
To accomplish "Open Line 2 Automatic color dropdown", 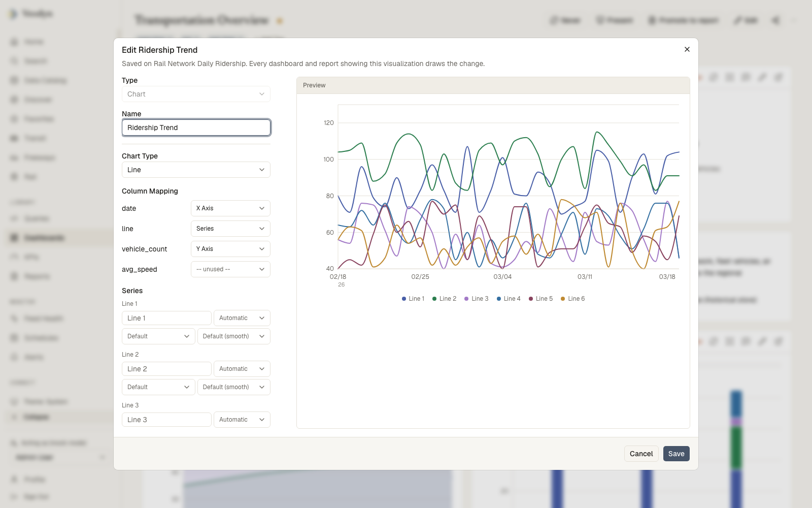I will (242, 369).
